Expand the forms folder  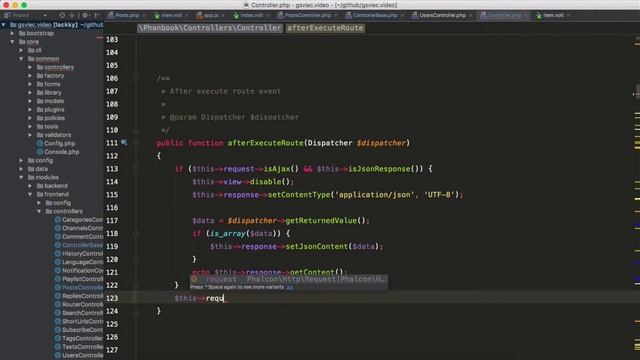tap(30, 84)
